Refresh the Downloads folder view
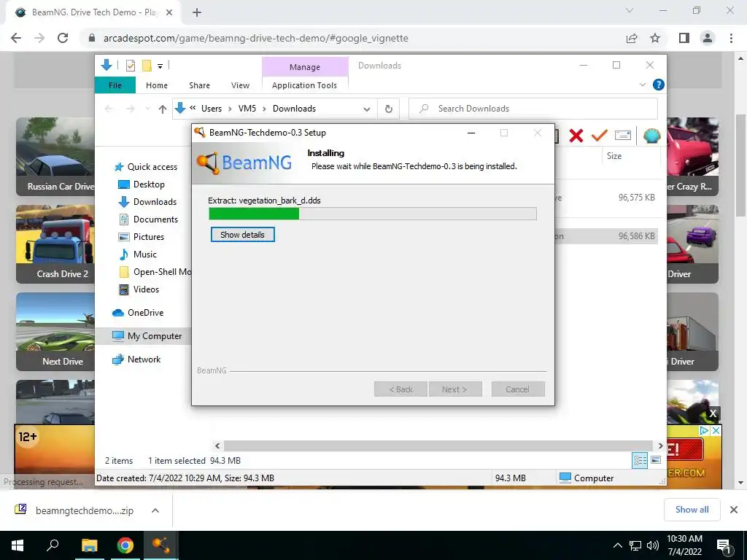 [389, 109]
